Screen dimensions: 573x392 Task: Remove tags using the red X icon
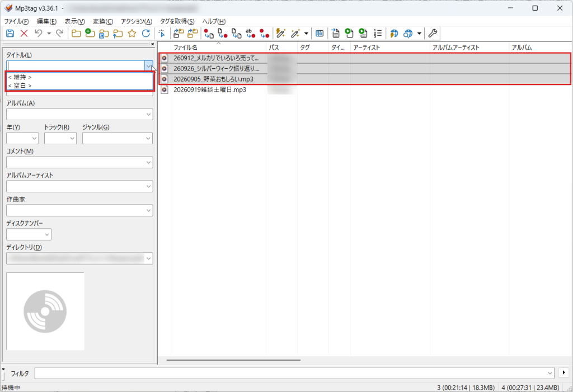click(24, 34)
